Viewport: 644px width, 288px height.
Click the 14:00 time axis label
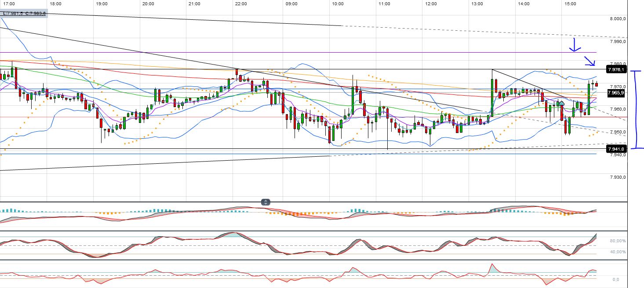524,4
